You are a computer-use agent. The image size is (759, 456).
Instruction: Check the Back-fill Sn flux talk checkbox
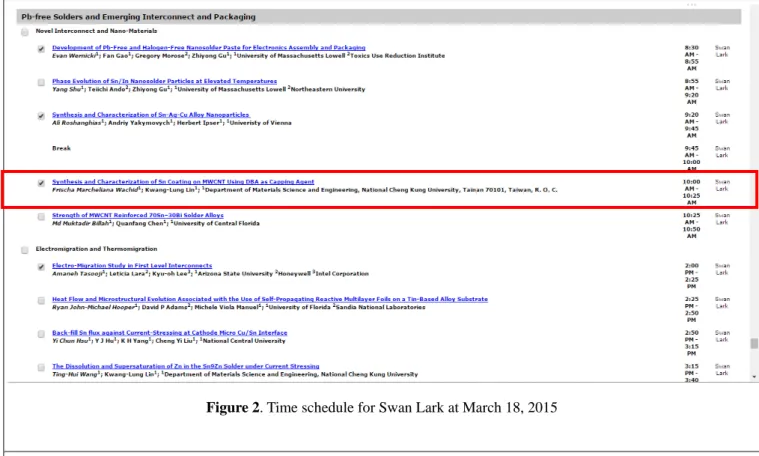pos(41,334)
